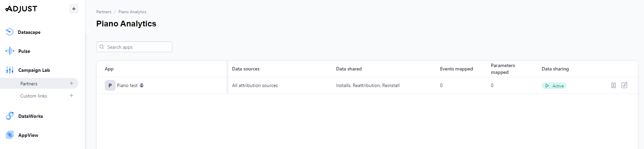The image size is (644, 149).
Task: Click the Adjust logo
Action: tap(21, 9)
